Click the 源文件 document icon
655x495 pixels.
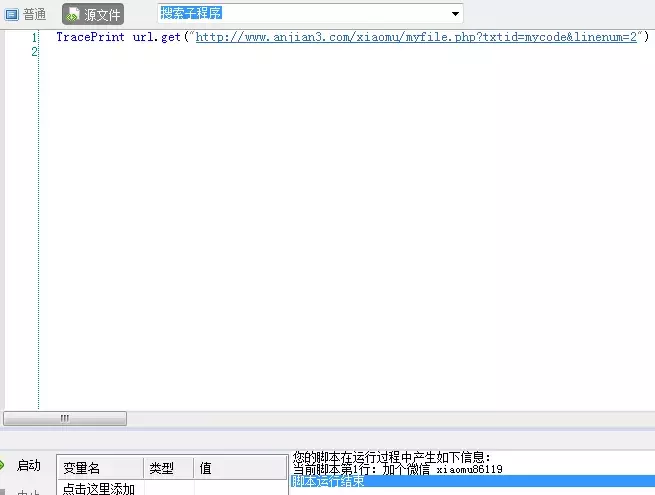click(73, 14)
